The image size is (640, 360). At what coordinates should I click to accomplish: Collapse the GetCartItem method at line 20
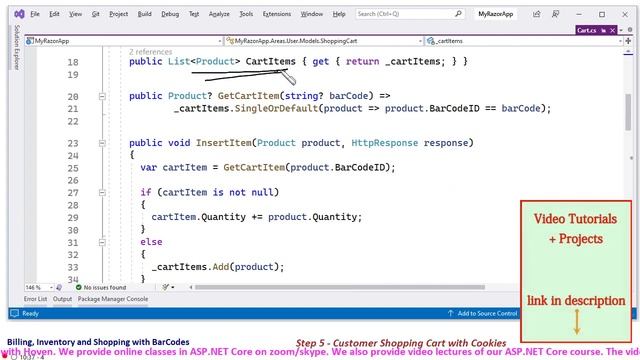tap(102, 96)
